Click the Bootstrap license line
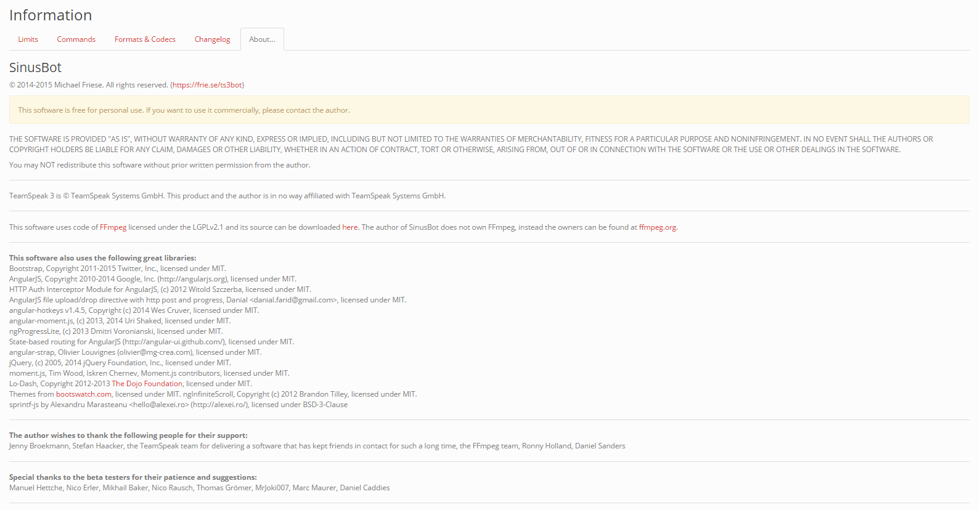Viewport: 980px width, 510px height. 118,269
